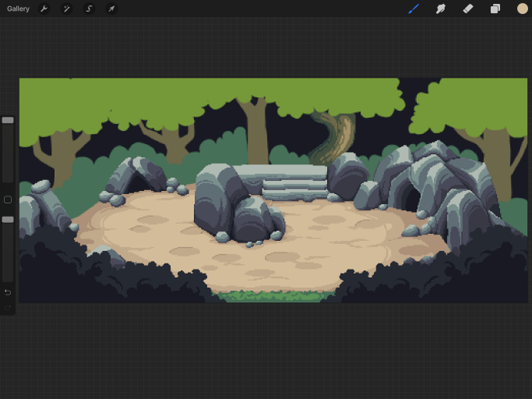The image size is (532, 399).
Task: Select the Eraser tool
Action: (x=468, y=9)
